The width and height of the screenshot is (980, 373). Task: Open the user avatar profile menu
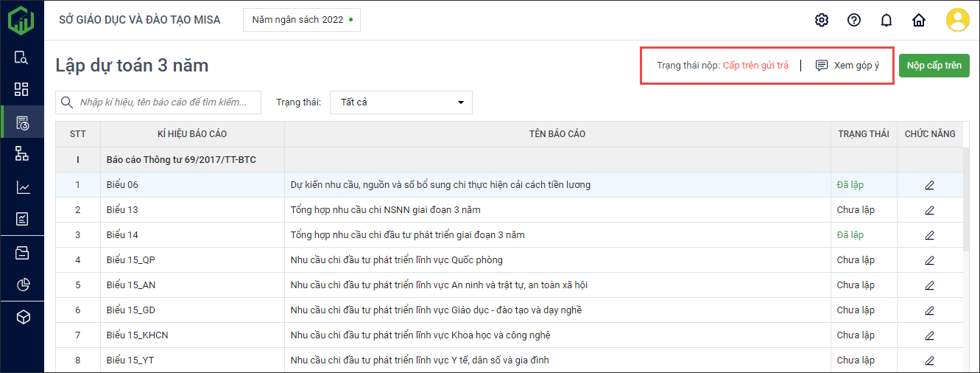pyautogui.click(x=957, y=20)
